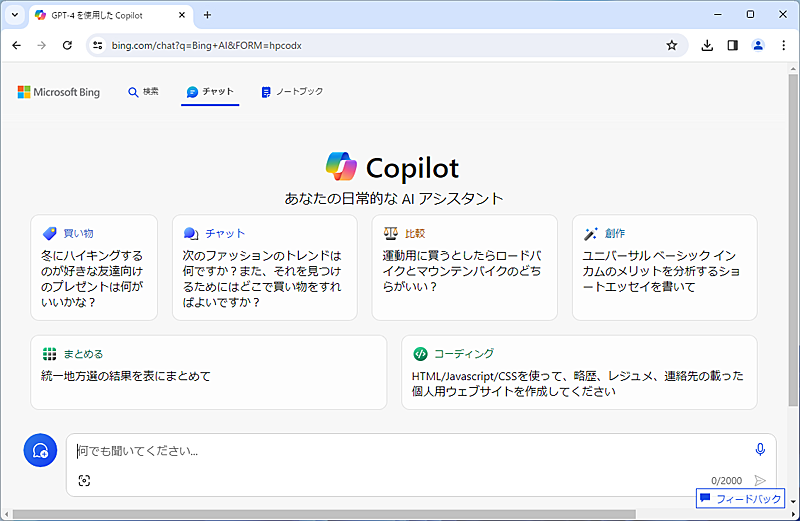Click the Microsoft Bing logo
Screen dimensions: 800x521
(x=59, y=92)
